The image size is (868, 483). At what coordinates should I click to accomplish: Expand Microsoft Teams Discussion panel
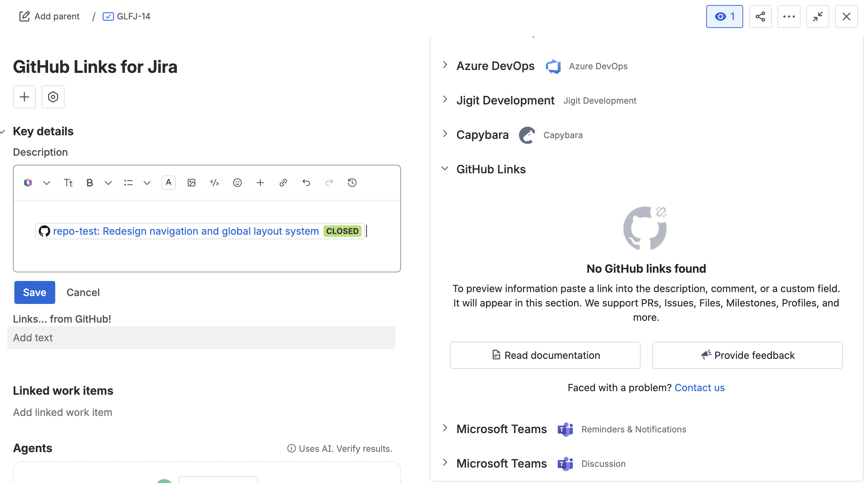pyautogui.click(x=445, y=463)
